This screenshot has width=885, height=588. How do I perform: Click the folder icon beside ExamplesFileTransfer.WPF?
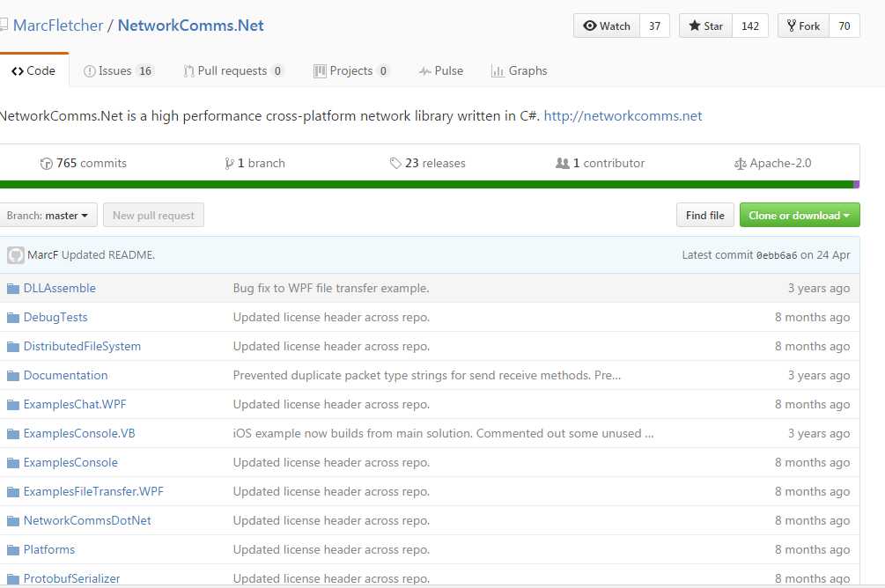coord(13,492)
